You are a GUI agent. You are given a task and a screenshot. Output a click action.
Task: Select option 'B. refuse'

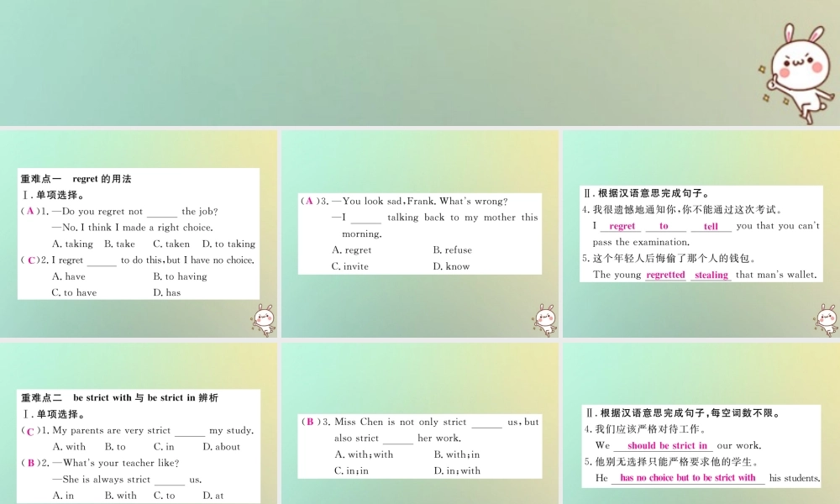(x=453, y=250)
